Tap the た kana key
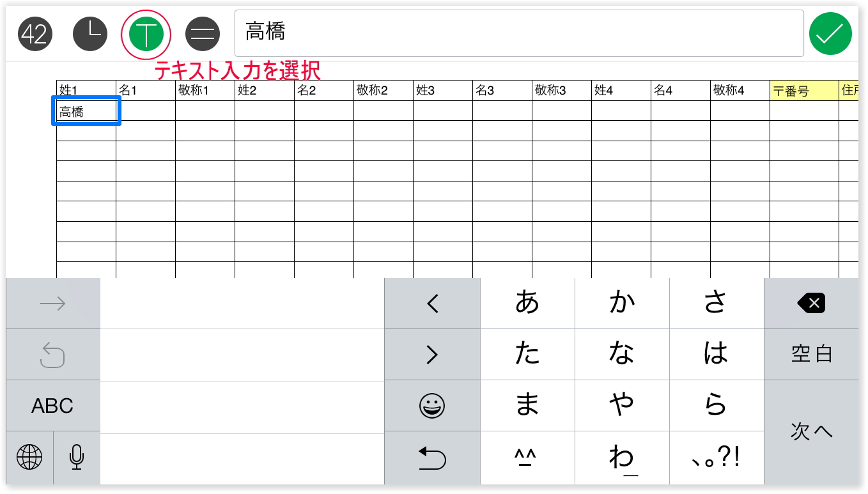868x494 pixels. pos(527,355)
